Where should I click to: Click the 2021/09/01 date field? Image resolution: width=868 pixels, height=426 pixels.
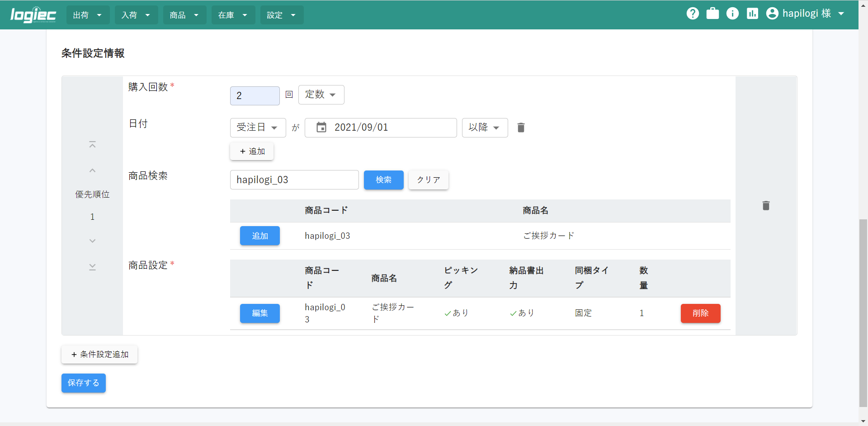(x=381, y=128)
